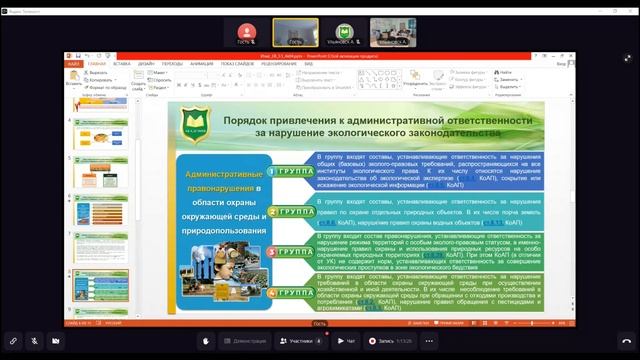Select the red Гость avatar participant tile
640x360 pixels.
[x=247, y=33]
